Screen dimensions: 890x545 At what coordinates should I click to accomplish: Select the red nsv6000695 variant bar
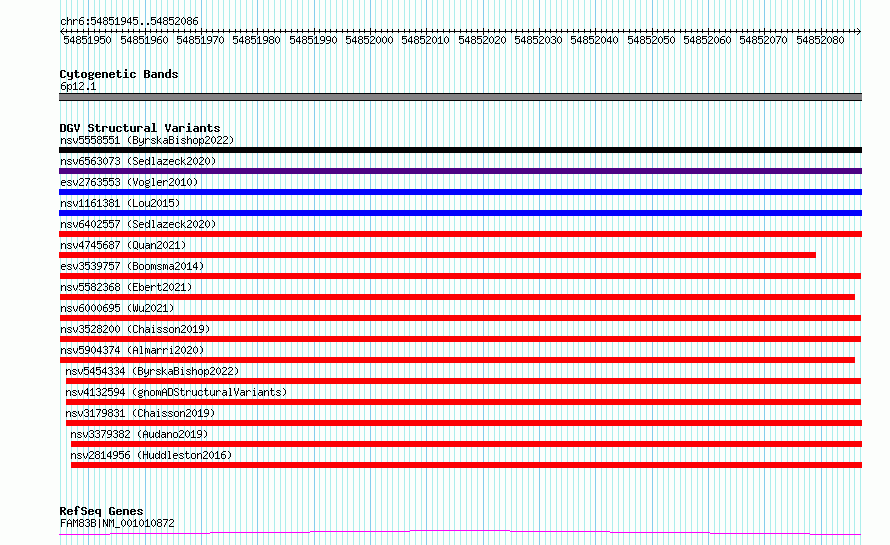460,318
